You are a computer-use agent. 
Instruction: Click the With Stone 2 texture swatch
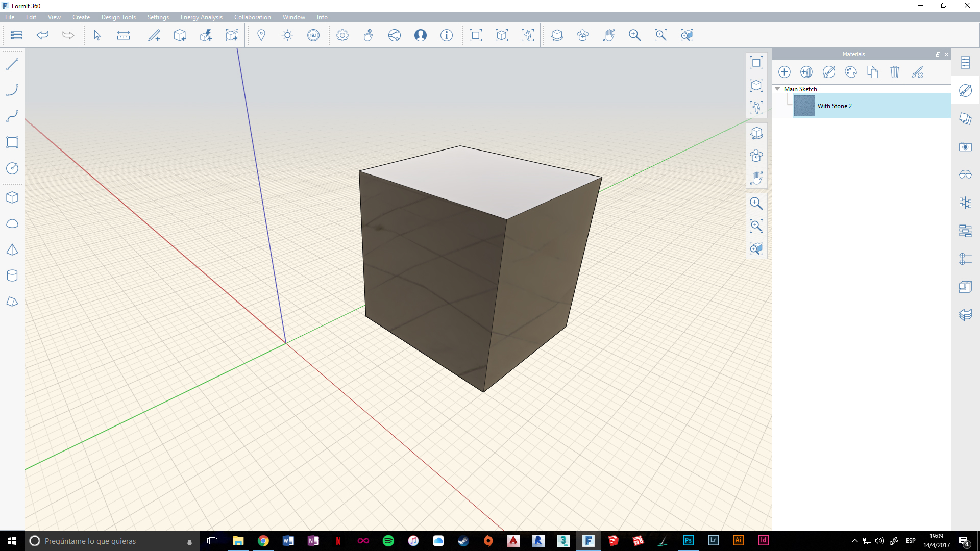804,106
